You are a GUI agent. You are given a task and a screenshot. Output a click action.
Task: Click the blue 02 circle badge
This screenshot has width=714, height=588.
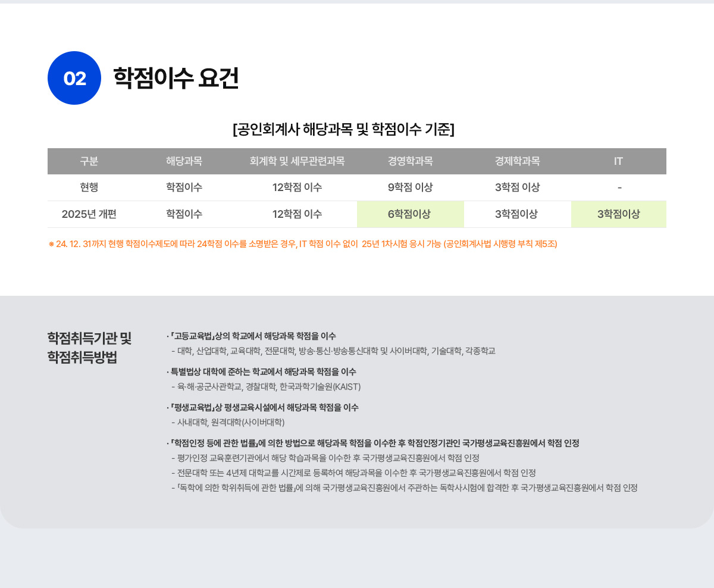coord(74,78)
